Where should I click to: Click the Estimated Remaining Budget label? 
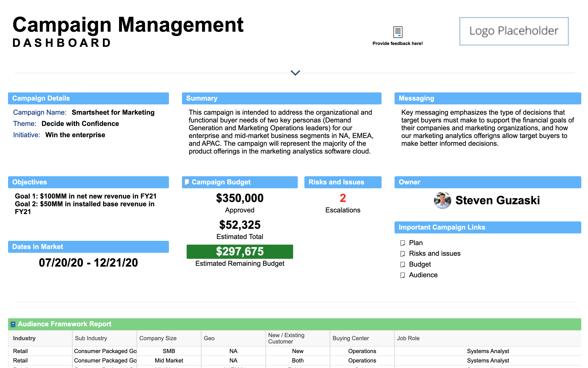(240, 263)
